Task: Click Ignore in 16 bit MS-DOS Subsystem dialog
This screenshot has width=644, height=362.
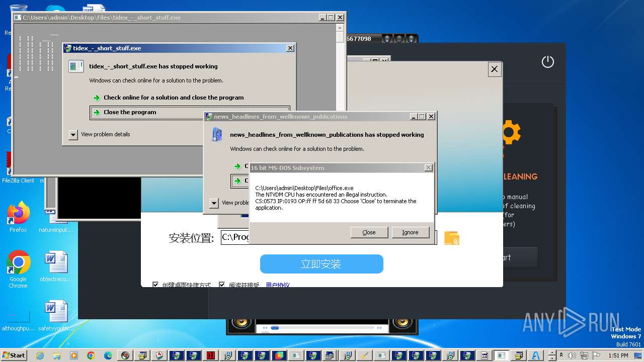Action: 410,232
